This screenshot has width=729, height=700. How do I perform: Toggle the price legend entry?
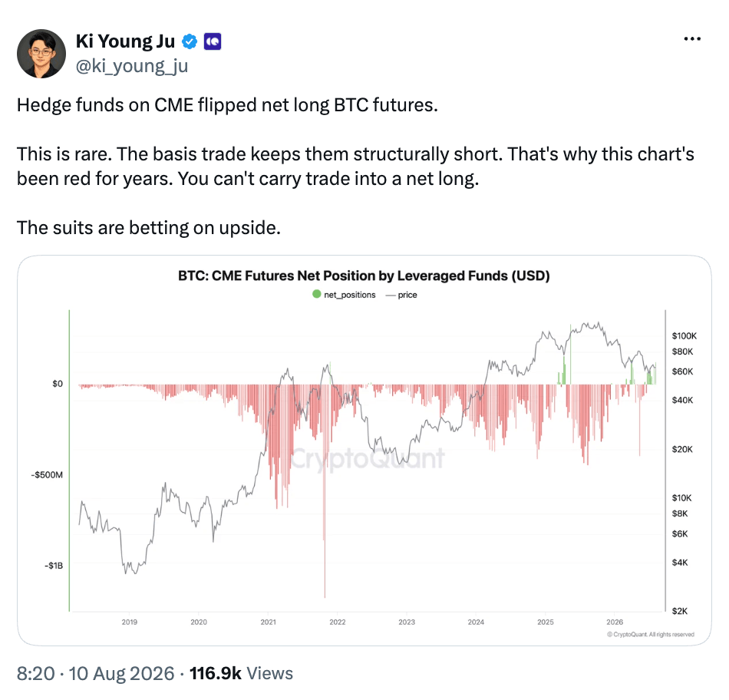tap(401, 295)
